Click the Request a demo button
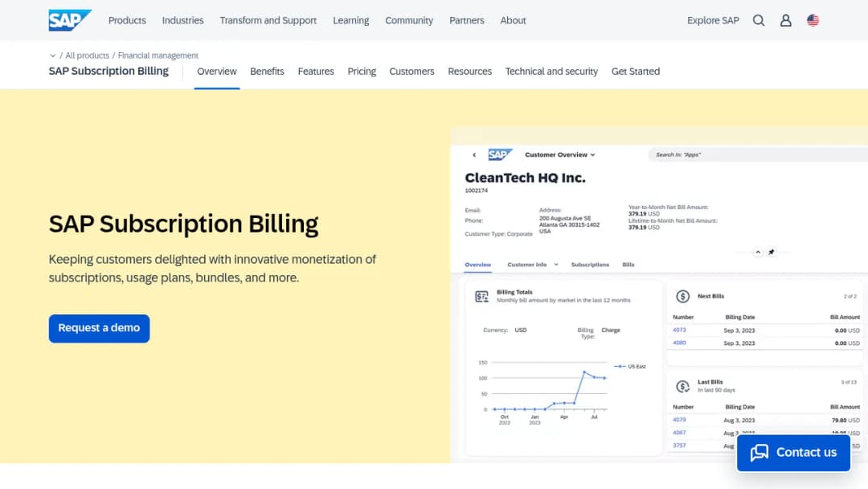 tap(99, 328)
